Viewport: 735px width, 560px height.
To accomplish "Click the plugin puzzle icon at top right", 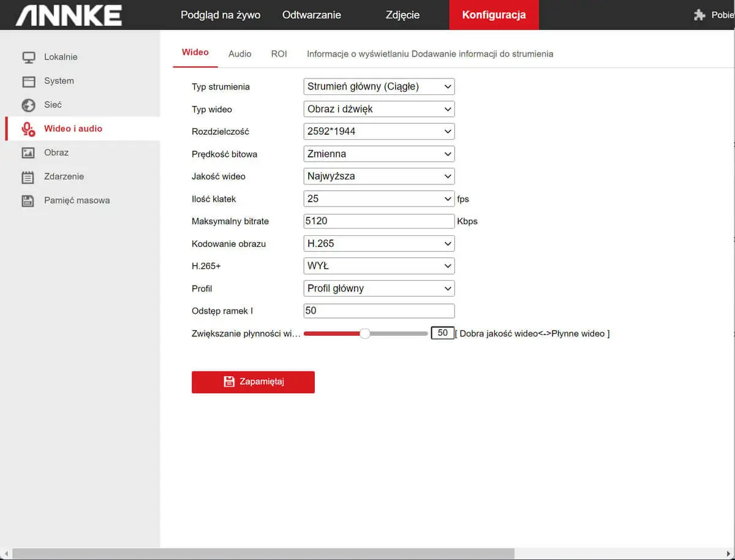I will pyautogui.click(x=699, y=15).
